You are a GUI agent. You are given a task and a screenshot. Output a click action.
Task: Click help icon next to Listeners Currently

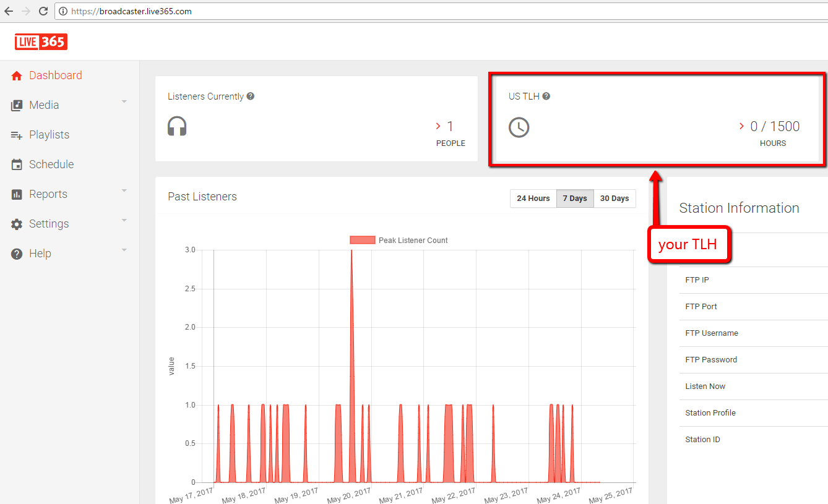coord(251,96)
